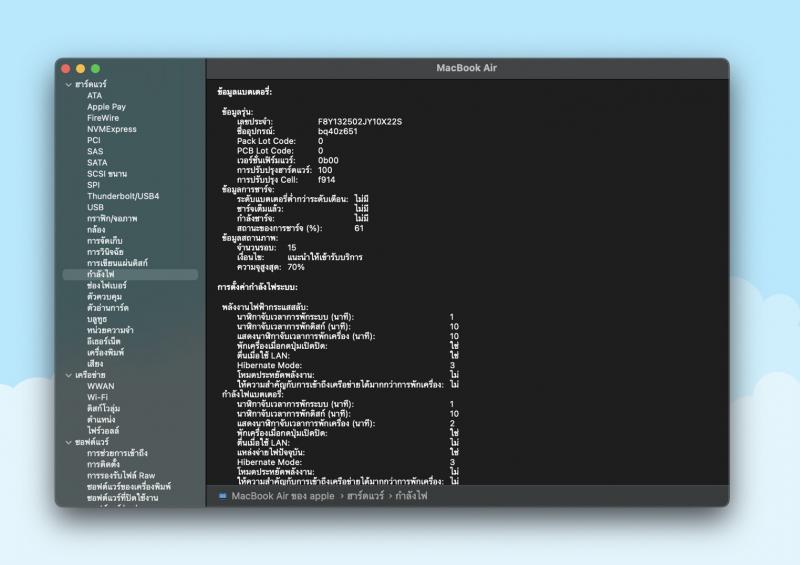
Task: Open ตัวอ่านการ์ด in the sidebar
Action: [x=108, y=308]
